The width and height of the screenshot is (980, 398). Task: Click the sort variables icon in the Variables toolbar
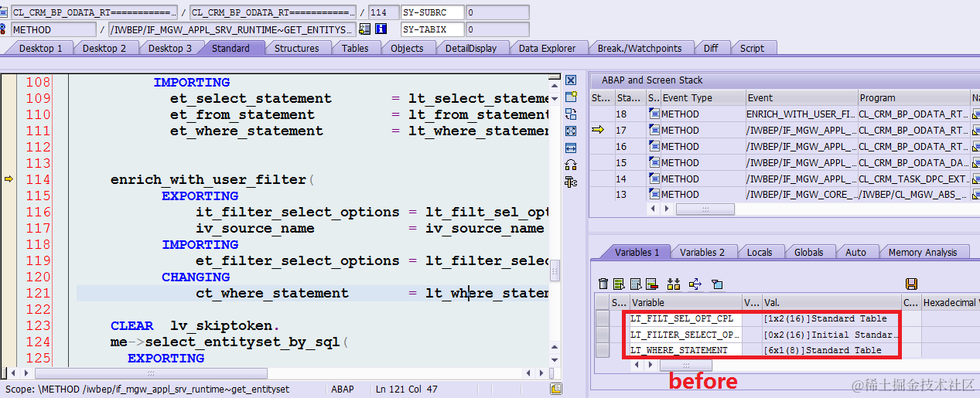point(674,284)
